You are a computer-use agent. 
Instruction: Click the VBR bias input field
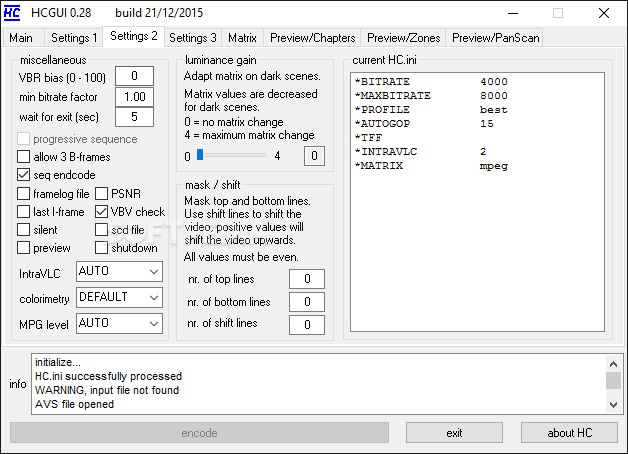(x=134, y=76)
